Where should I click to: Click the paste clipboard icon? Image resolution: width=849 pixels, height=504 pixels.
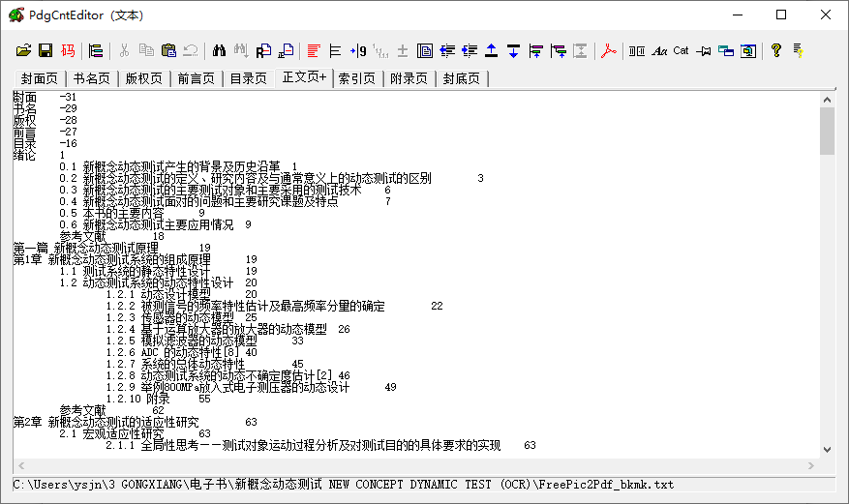point(169,51)
